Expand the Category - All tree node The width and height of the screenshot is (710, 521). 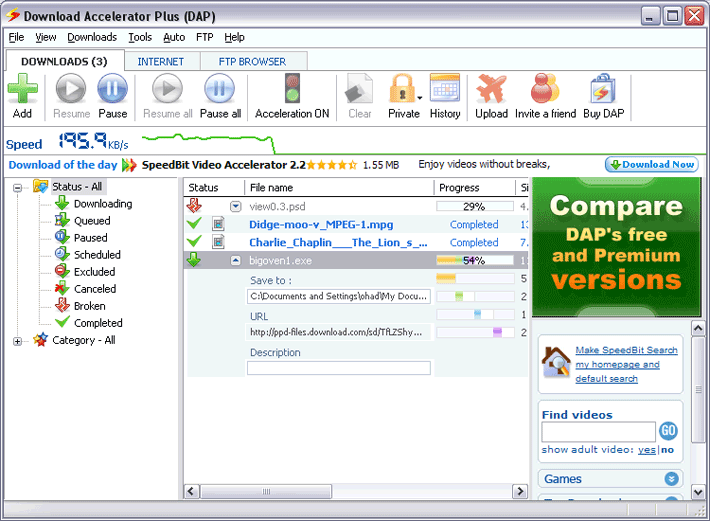(17, 341)
